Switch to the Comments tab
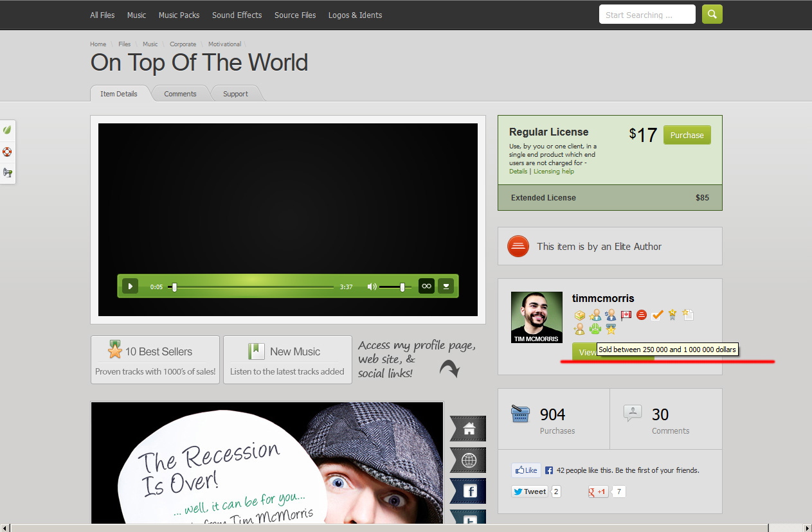 pyautogui.click(x=180, y=94)
